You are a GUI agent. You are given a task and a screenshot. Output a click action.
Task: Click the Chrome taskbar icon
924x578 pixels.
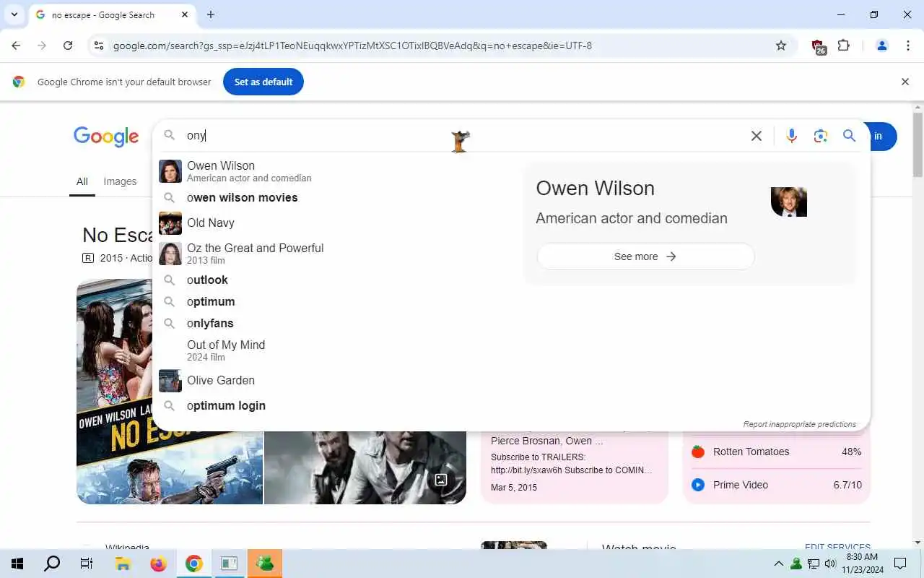(193, 564)
